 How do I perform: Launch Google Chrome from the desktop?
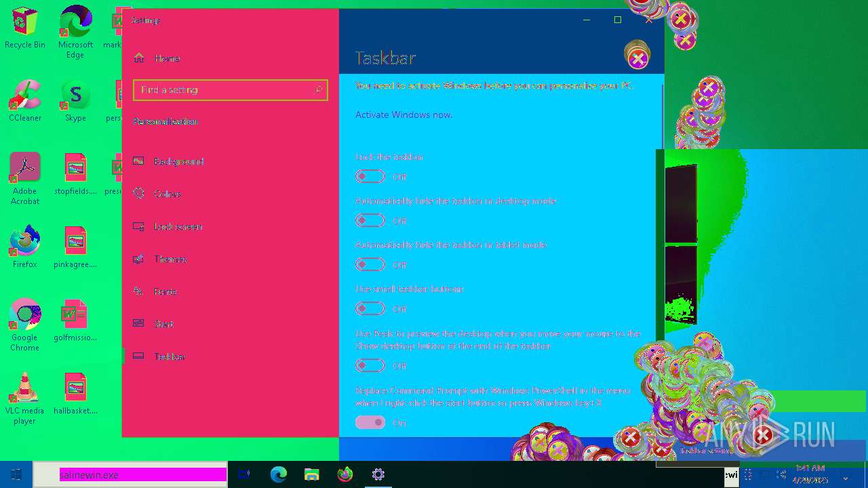tap(24, 325)
